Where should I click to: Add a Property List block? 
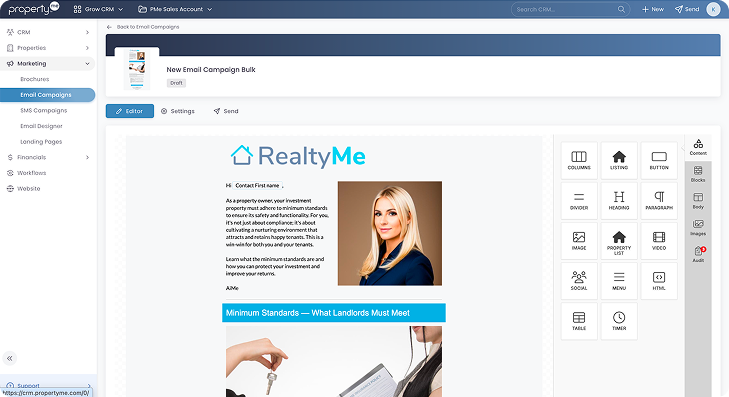click(x=619, y=241)
